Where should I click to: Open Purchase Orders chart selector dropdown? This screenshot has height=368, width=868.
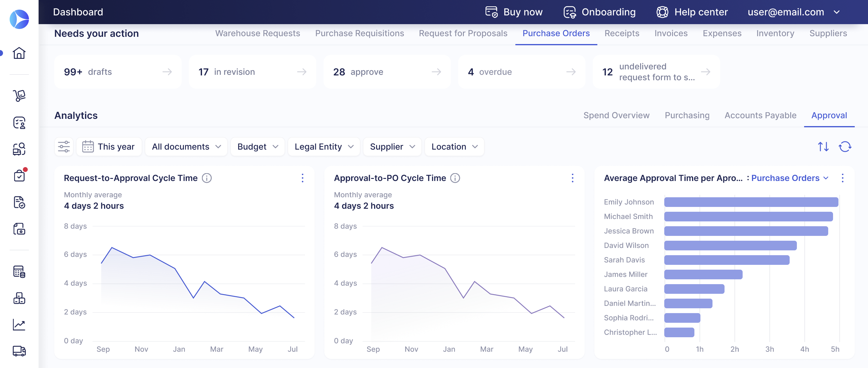click(x=789, y=178)
